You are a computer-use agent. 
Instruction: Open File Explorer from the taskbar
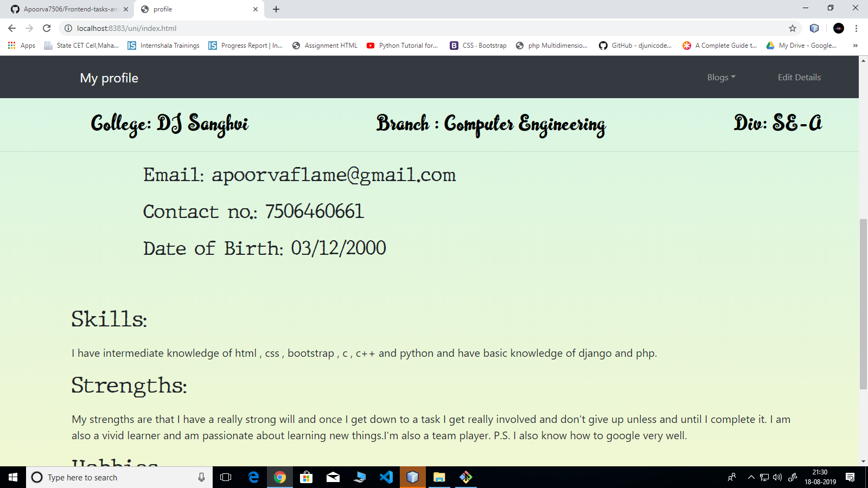[439, 477]
